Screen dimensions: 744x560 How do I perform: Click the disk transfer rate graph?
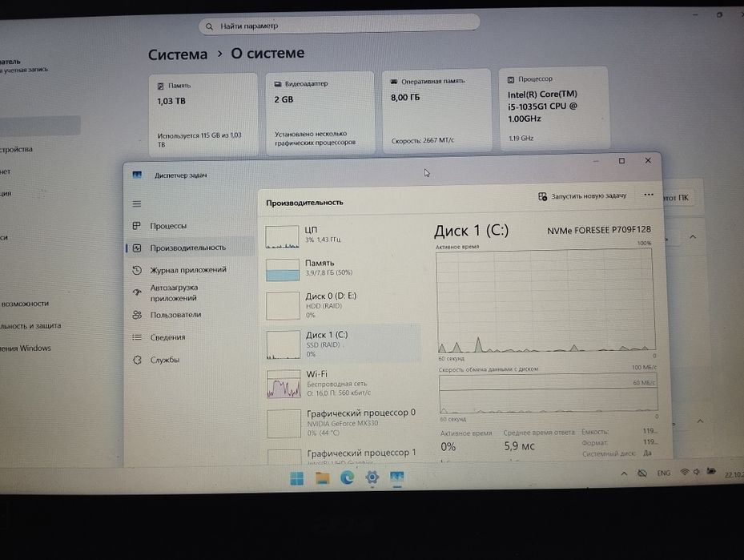tap(548, 393)
